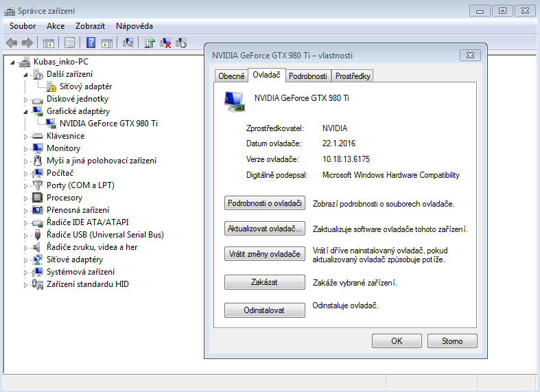The image size is (540, 392).
Task: Click update driver icon with green arrow
Action: click(150, 43)
